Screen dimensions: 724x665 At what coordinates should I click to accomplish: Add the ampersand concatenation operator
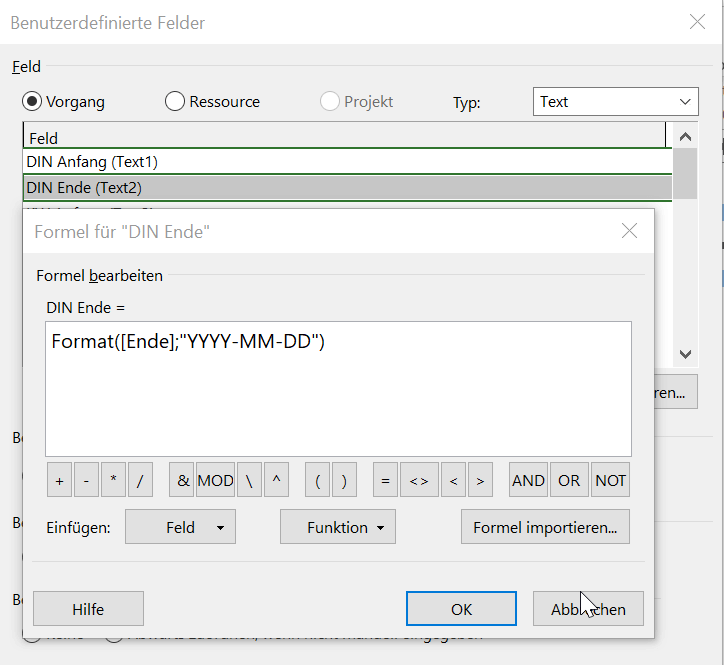tap(182, 481)
